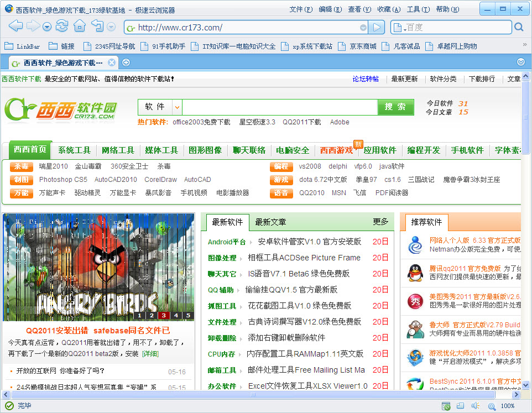Click the orange 语音 category tag
532x413 pixels.
(281, 193)
